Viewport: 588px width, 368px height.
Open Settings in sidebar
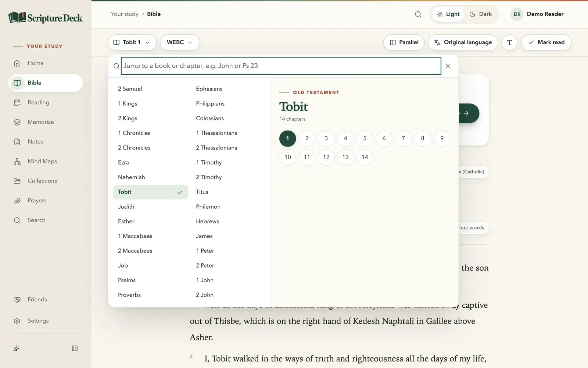pos(46,321)
